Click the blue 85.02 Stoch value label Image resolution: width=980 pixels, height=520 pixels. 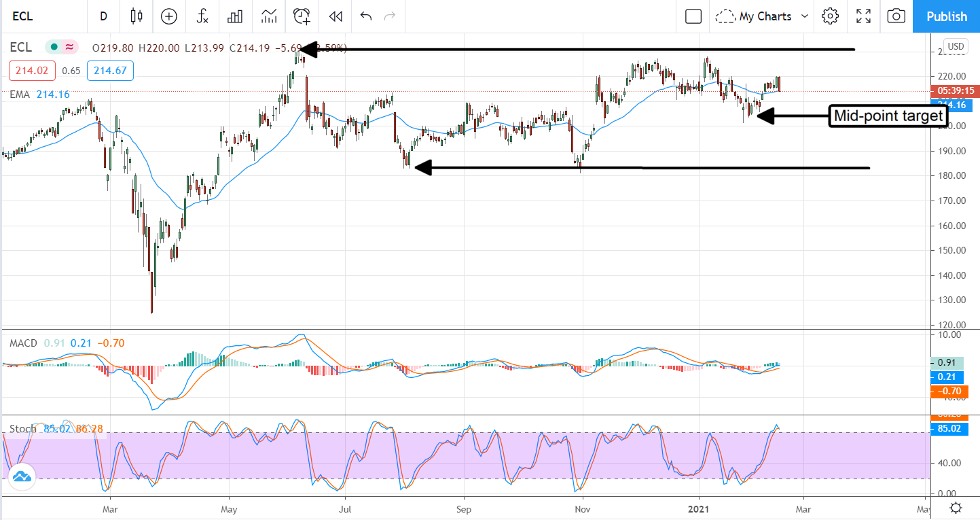point(951,429)
